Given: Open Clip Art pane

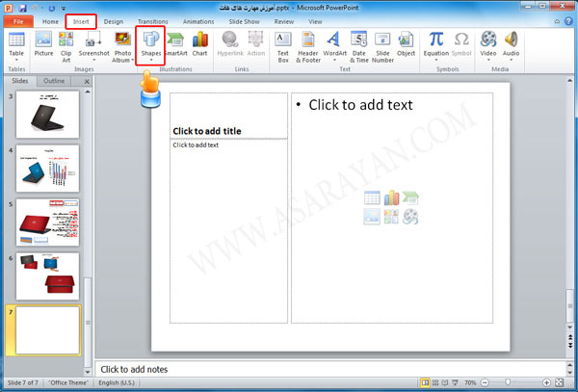Looking at the screenshot, I should [x=66, y=44].
